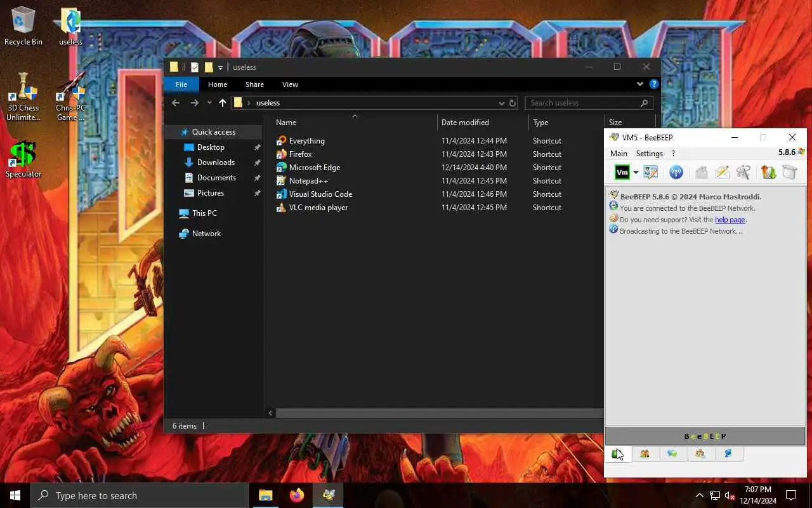Open the Main menu in BeeBEEP
This screenshot has width=812, height=508.
[619, 154]
